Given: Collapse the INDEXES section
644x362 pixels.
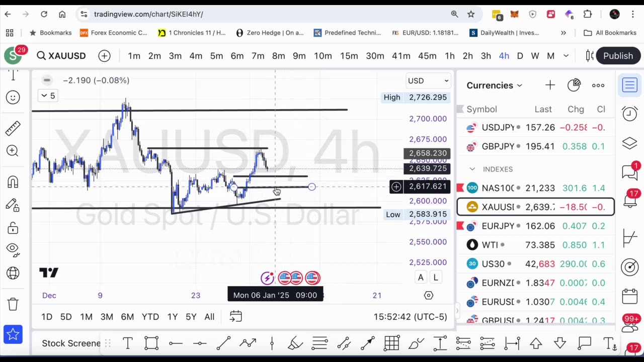Looking at the screenshot, I should click(472, 169).
